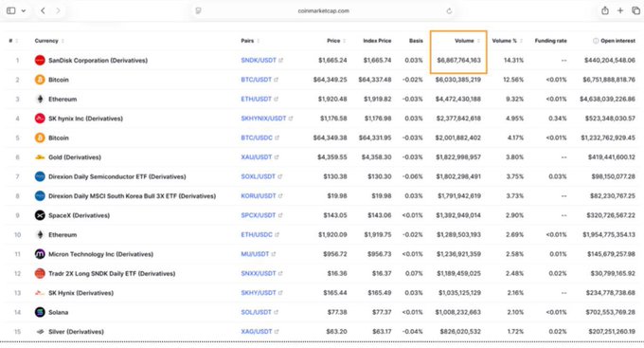The height and width of the screenshot is (348, 644).
Task: Sort by Pairs column header
Action: 250,41
